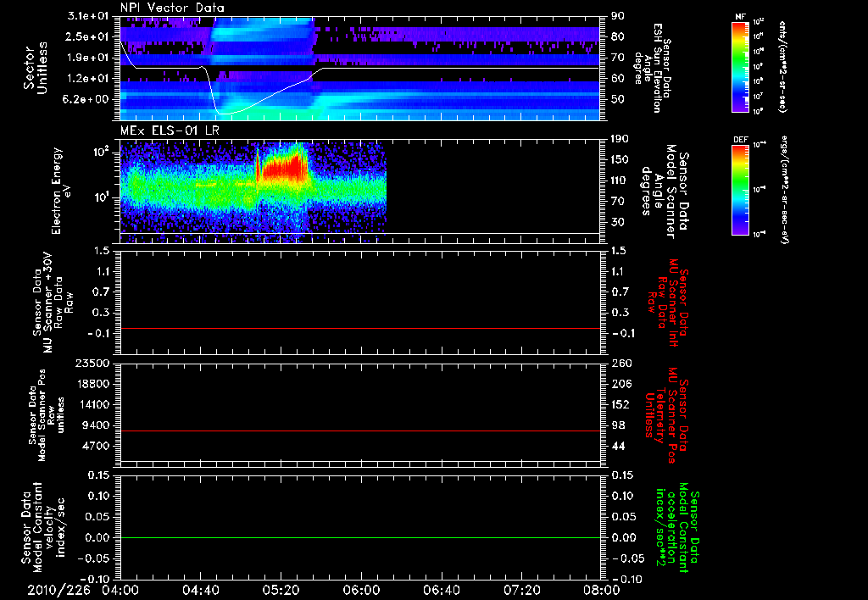Click the NF label above the color bar
Image resolution: width=868 pixels, height=600 pixels.
[x=740, y=17]
